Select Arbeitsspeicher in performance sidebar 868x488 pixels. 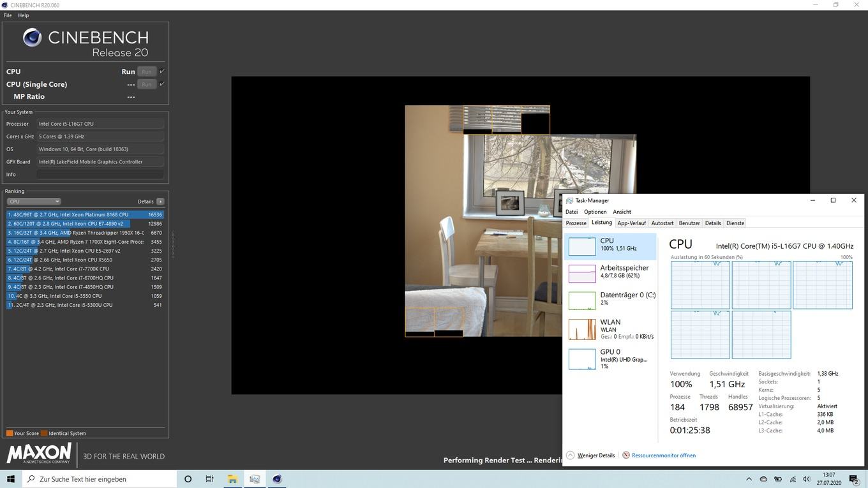tap(611, 272)
